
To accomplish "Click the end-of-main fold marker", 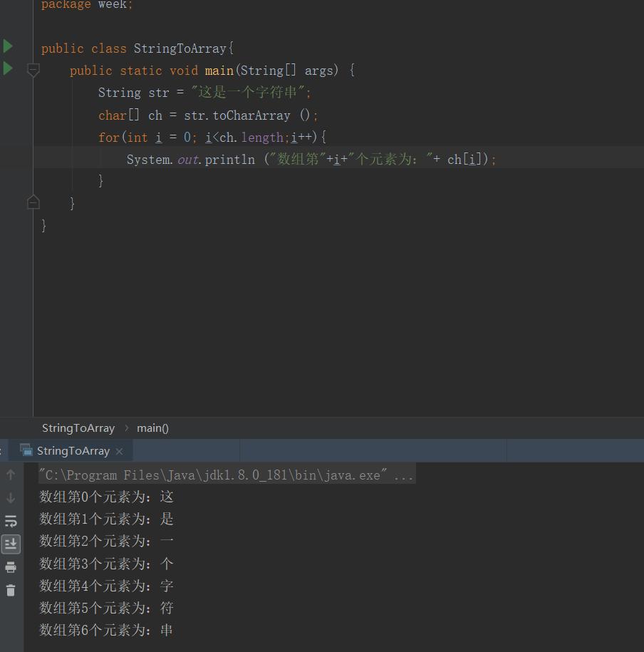I will coord(33,202).
